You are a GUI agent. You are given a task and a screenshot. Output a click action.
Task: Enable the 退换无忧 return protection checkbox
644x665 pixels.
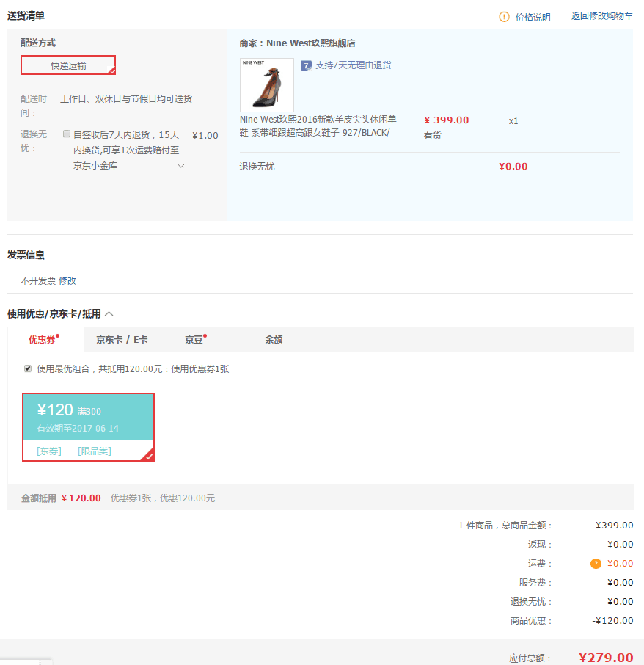pos(67,134)
